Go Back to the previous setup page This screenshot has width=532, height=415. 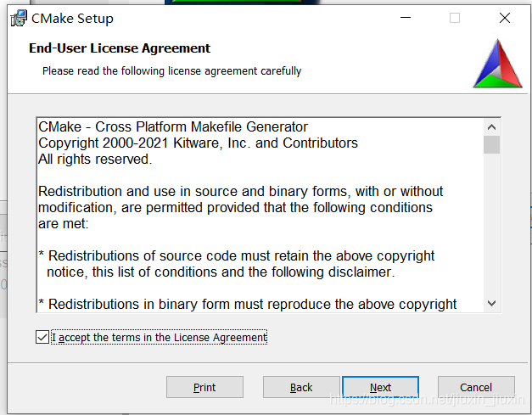[301, 387]
